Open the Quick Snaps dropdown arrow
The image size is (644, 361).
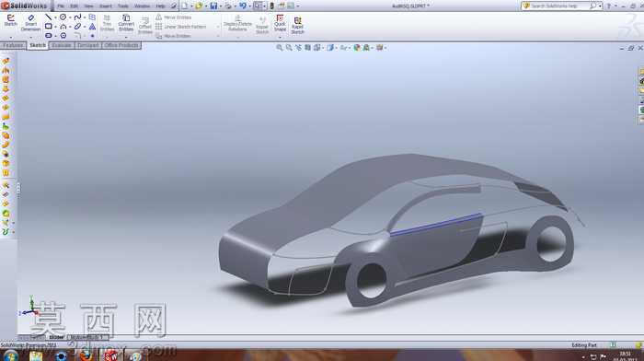(280, 37)
